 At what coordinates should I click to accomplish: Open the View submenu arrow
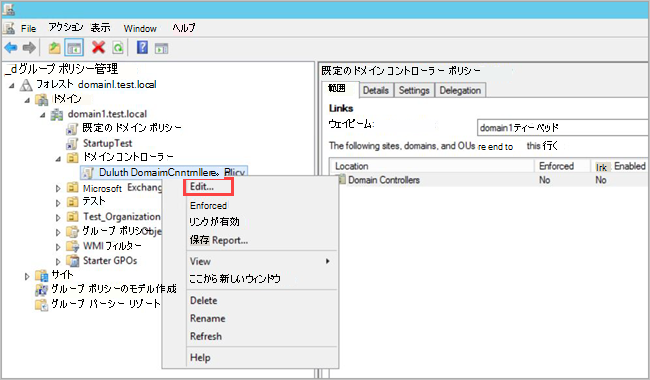tap(327, 261)
